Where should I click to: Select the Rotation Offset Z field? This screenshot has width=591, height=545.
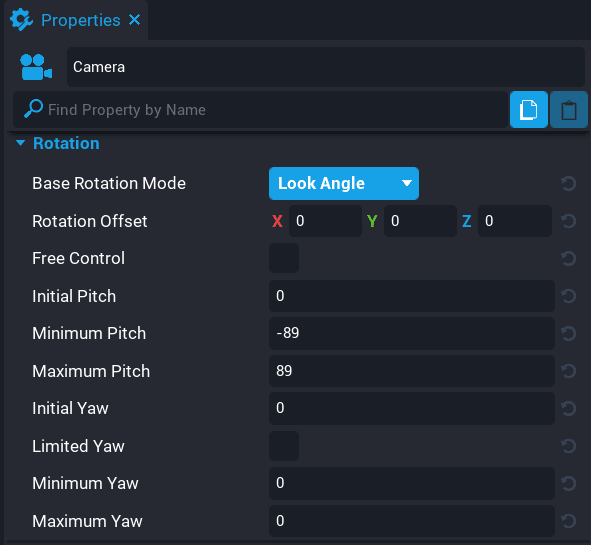(515, 221)
